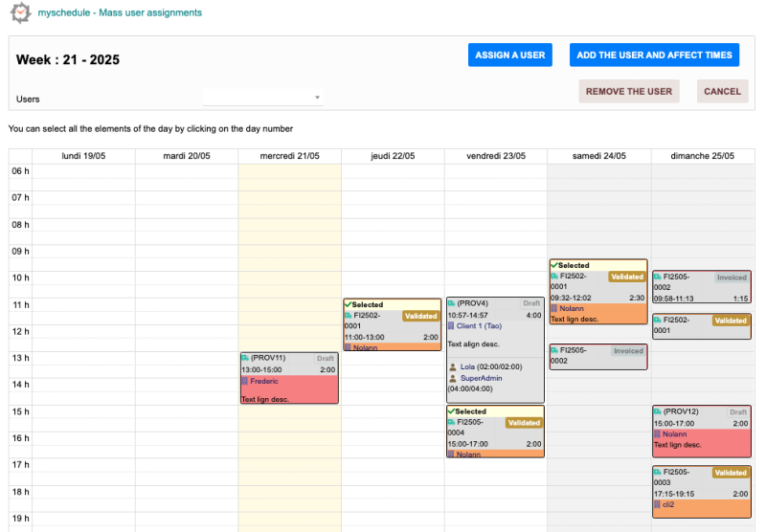Deselect the Selected event on jeudi 22/05
This screenshot has height=532, width=766.
(349, 304)
